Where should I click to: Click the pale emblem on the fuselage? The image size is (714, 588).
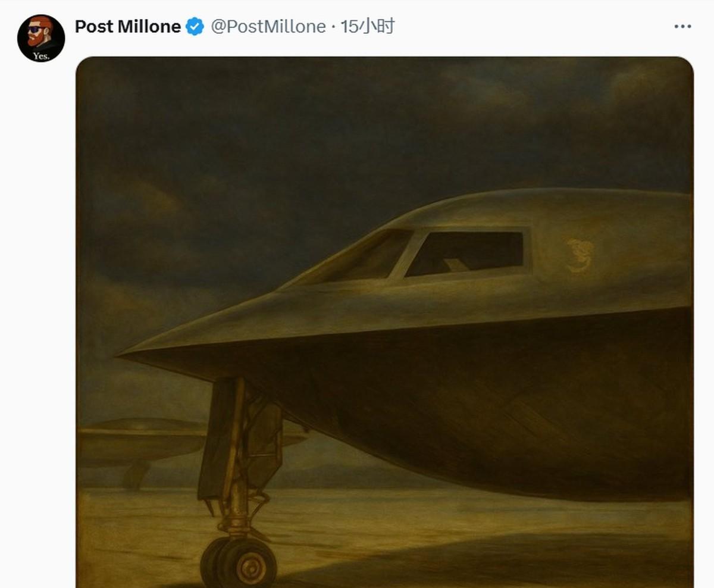pos(579,256)
